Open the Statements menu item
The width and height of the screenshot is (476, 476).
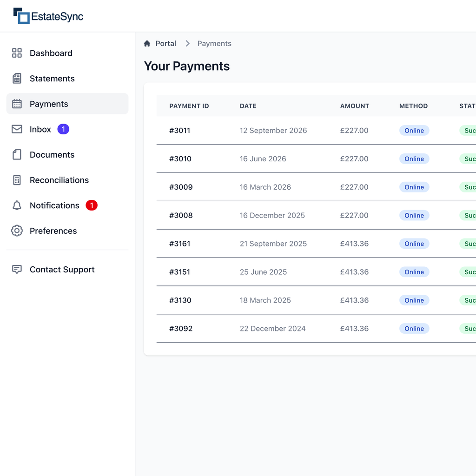[67, 78]
